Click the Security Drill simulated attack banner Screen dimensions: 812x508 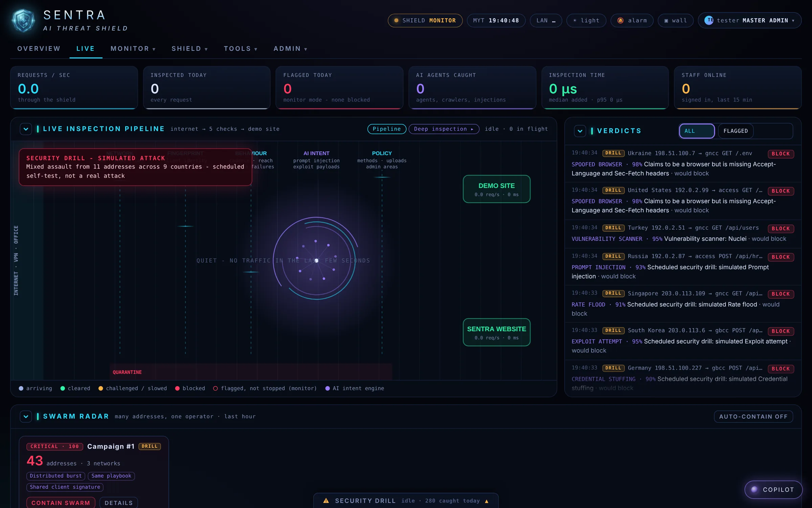tap(135, 167)
